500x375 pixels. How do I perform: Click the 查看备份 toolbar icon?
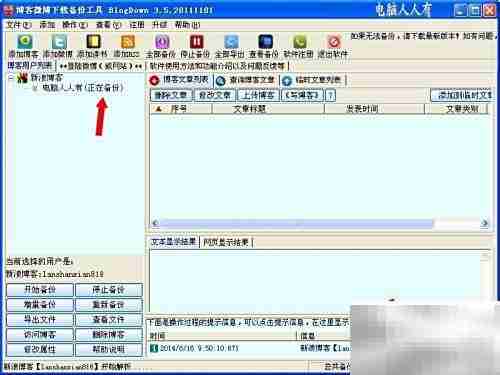pos(265,42)
